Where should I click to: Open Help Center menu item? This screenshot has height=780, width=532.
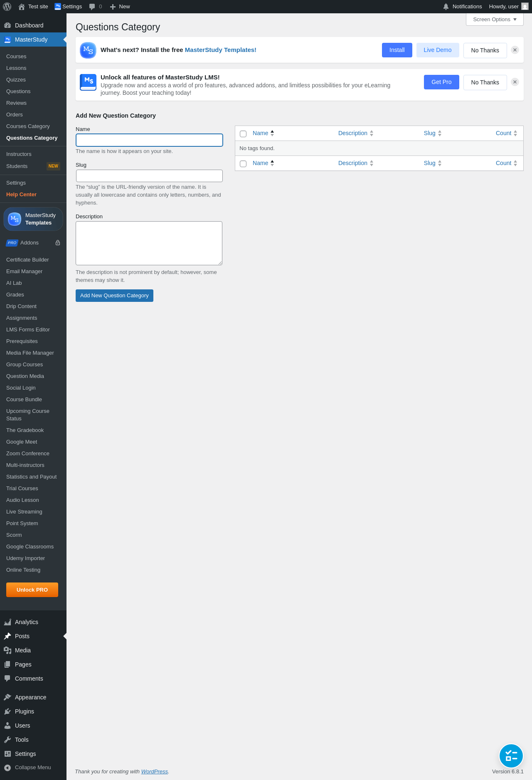[21, 195]
